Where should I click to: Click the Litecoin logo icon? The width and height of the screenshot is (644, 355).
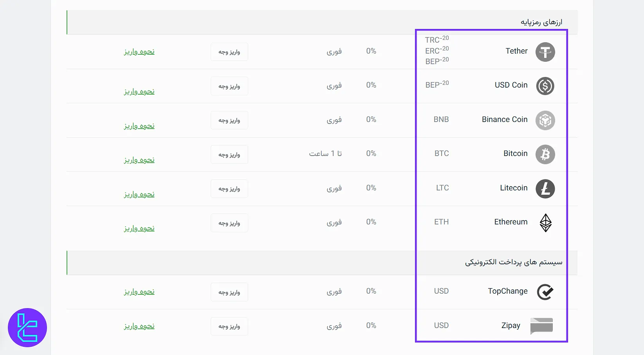(545, 189)
